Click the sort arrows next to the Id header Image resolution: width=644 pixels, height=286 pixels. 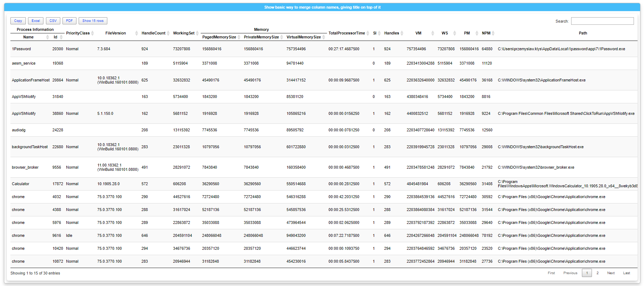coord(61,37)
